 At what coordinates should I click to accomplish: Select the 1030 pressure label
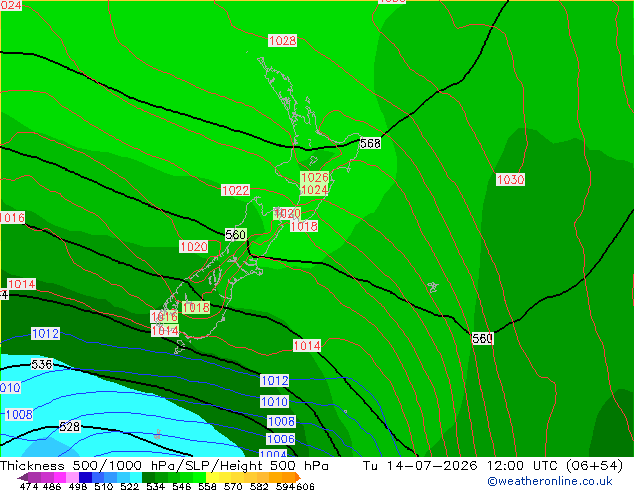[510, 180]
